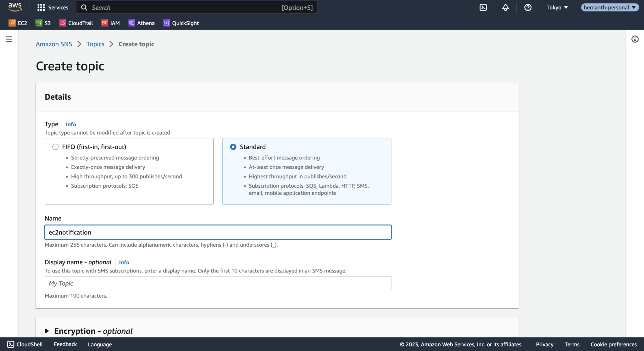Expand the Encryption section
This screenshot has width=644, height=351.
[47, 331]
